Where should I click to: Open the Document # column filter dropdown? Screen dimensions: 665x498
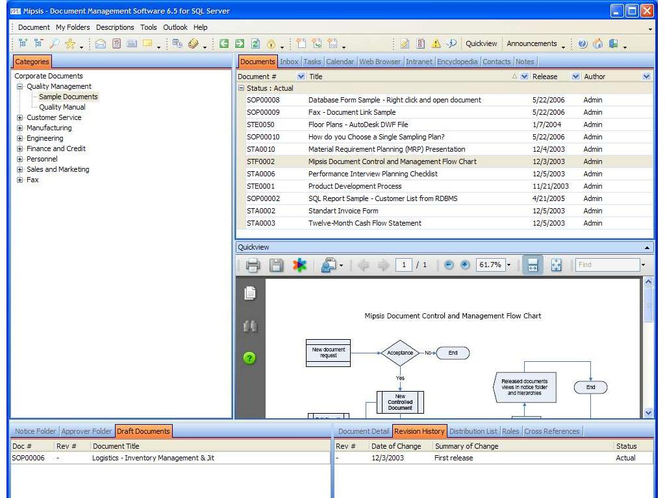tap(301, 76)
